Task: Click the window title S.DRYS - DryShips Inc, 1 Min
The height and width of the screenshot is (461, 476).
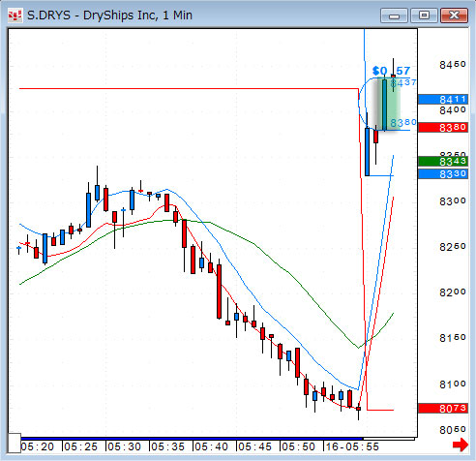Action: [x=109, y=15]
